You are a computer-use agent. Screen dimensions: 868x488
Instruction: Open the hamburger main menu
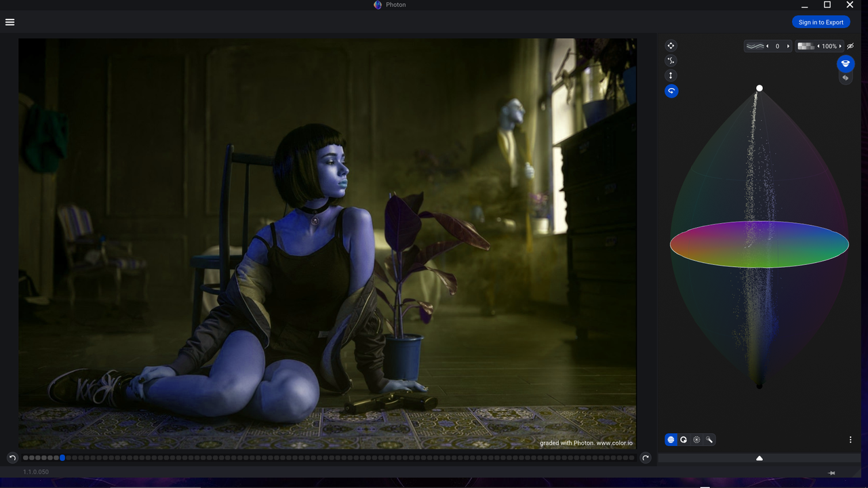9,22
